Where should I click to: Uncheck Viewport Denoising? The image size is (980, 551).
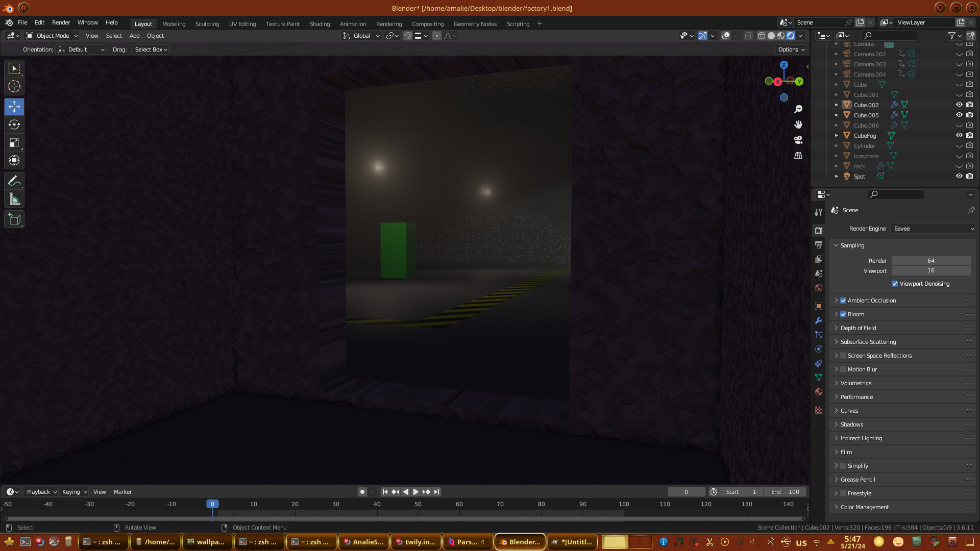[x=895, y=284]
